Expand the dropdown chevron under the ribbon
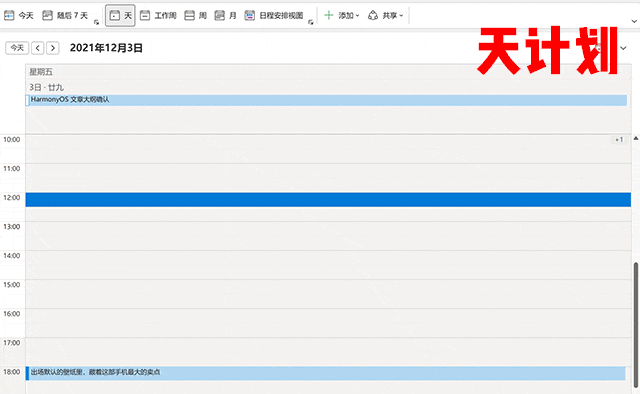Image resolution: width=640 pixels, height=394 pixels. pyautogui.click(x=623, y=48)
